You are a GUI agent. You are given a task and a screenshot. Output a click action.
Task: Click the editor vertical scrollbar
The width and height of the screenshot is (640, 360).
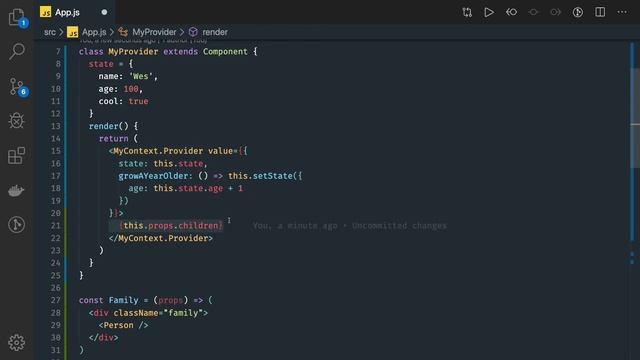(x=635, y=118)
